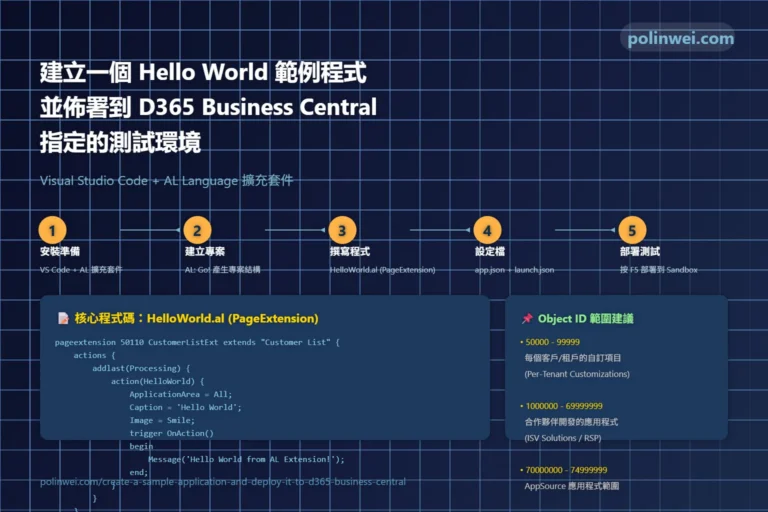Click the 合作夥伴開發的應用程式 line
Image resolution: width=768 pixels, height=512 pixels.
(571, 422)
